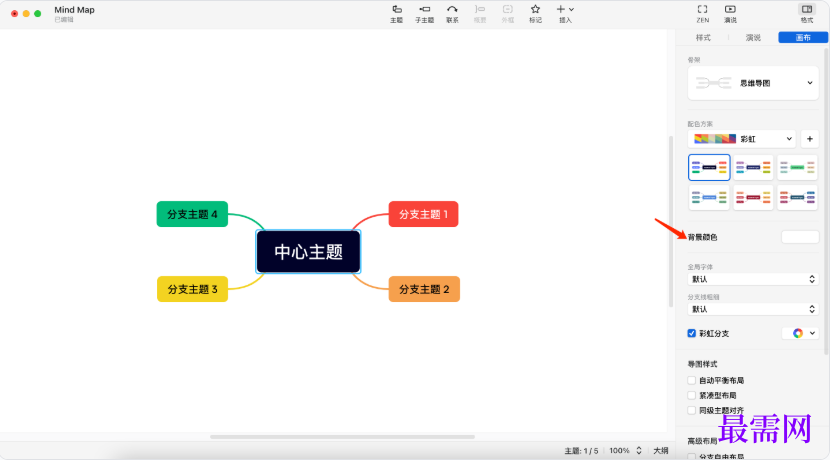This screenshot has width=830, height=460.
Task: Click the 主题 (Topic) toolbar icon
Action: point(396,10)
